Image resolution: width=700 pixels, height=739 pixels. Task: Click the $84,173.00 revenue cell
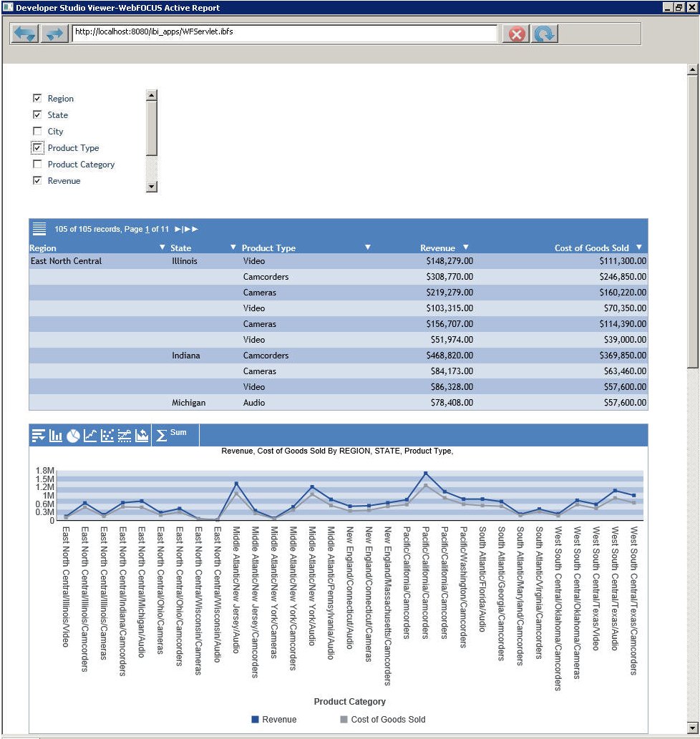[452, 371]
